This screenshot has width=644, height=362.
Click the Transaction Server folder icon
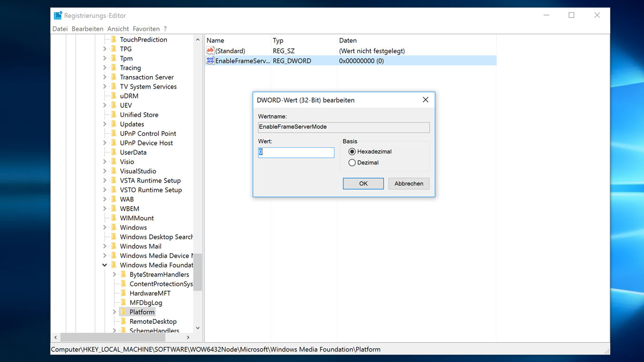(114, 77)
